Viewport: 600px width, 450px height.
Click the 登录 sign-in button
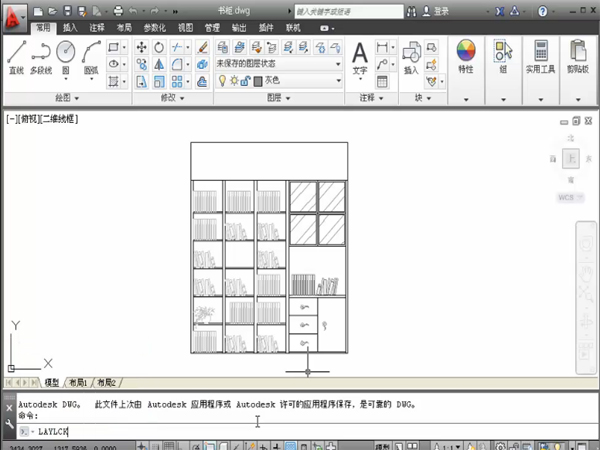coord(435,11)
